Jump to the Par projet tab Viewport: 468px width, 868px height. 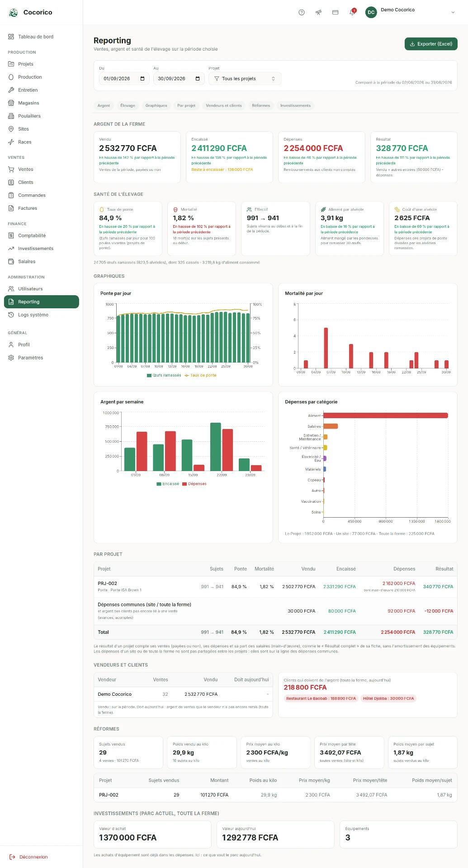[186, 105]
